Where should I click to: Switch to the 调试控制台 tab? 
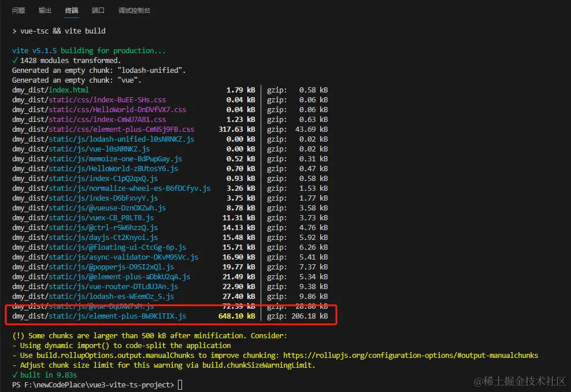pos(135,10)
